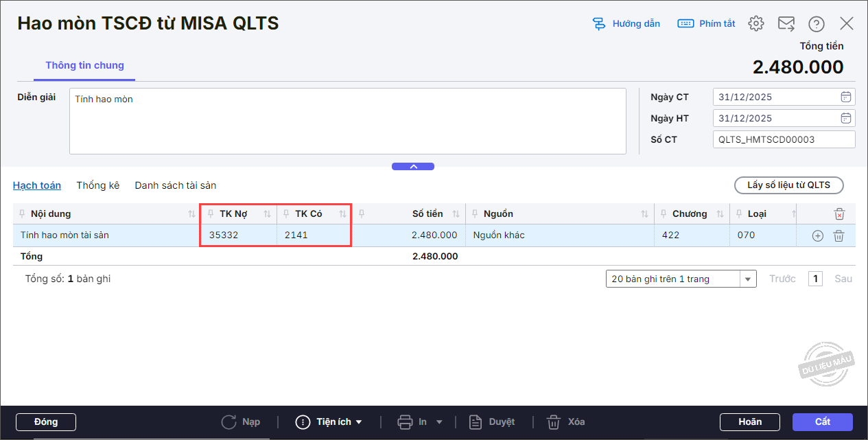Pin the Loại column

pos(739,214)
